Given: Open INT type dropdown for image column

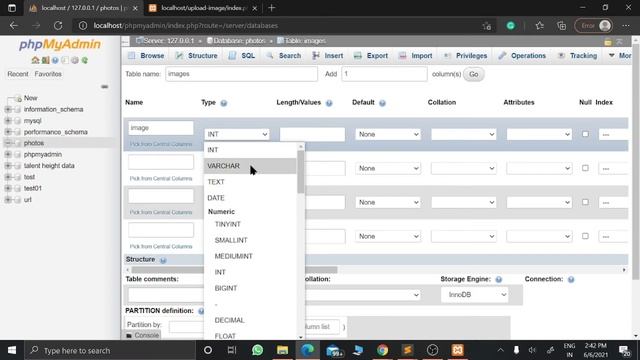Looking at the screenshot, I should click(237, 134).
